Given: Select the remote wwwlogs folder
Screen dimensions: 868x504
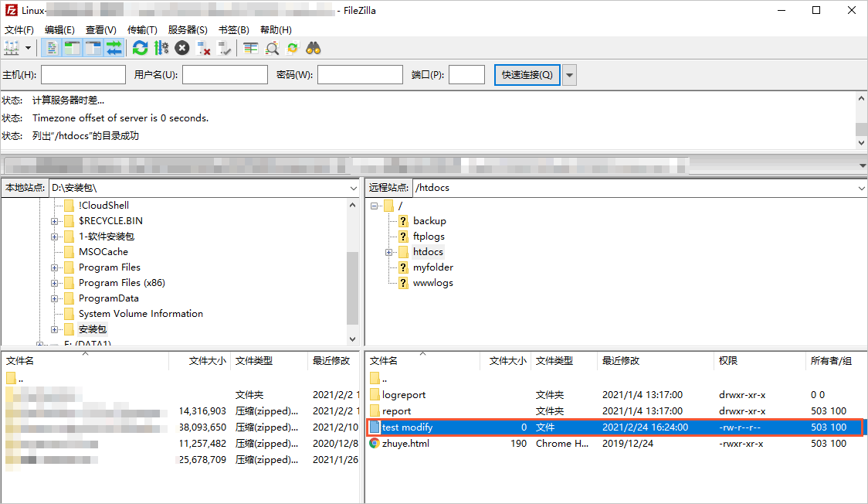Looking at the screenshot, I should tap(433, 282).
